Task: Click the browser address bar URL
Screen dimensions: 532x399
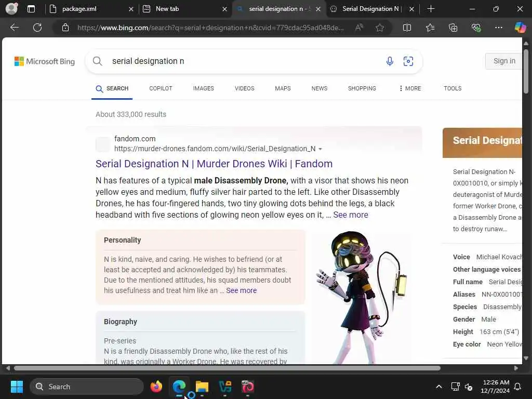Action: [x=210, y=28]
